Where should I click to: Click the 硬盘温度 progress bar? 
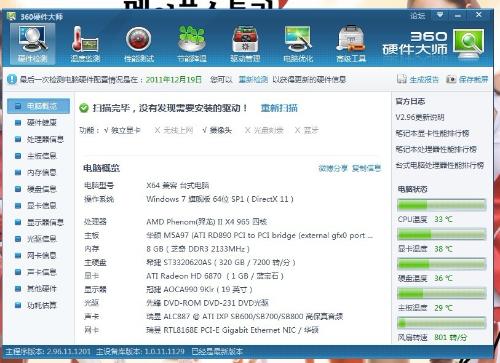pyautogui.click(x=441, y=264)
